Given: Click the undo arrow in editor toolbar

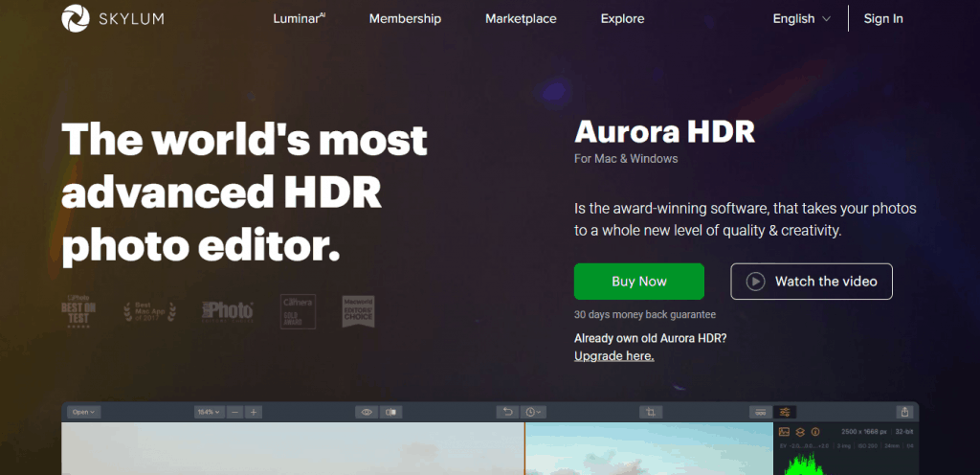Looking at the screenshot, I should [509, 412].
